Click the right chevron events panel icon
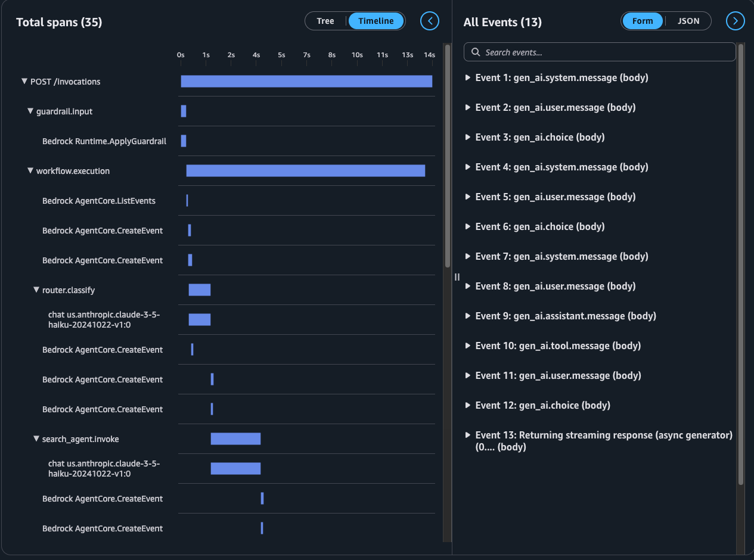Viewport: 754px width, 560px height. 736,21
